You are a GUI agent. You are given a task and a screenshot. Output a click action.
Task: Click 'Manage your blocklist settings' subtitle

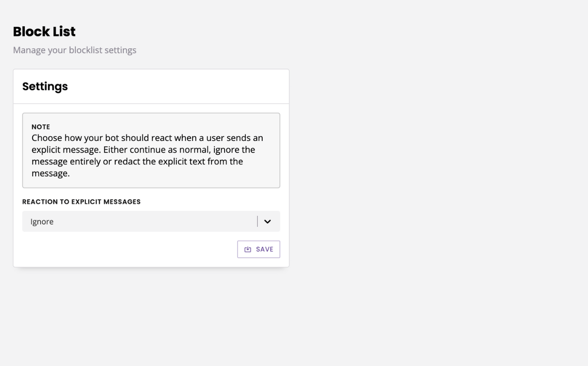point(74,50)
